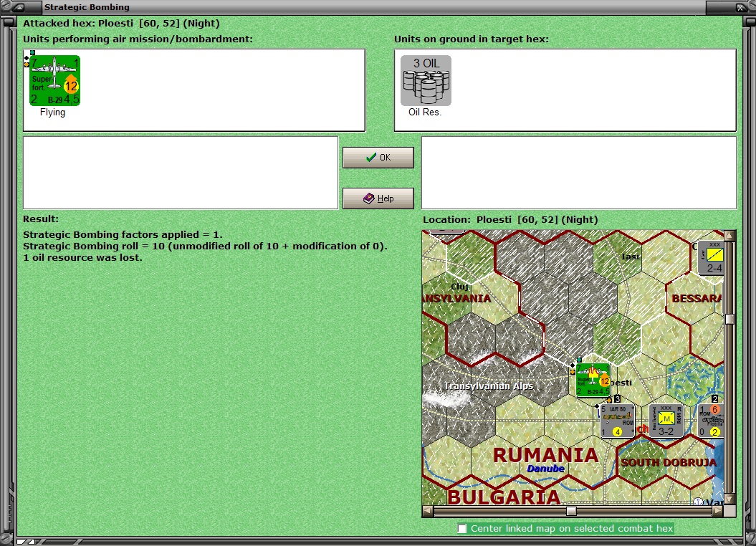Viewport: 756px width, 546px height.
Task: Click the window system menu icon in title bar
Action: (x=19, y=7)
